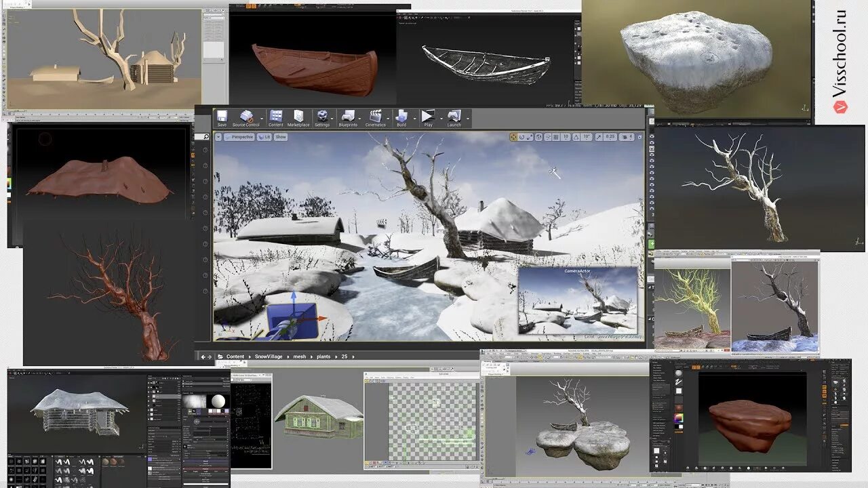Expand Blueprints dropdown arrow
The height and width of the screenshot is (488, 868).
pyautogui.click(x=359, y=119)
